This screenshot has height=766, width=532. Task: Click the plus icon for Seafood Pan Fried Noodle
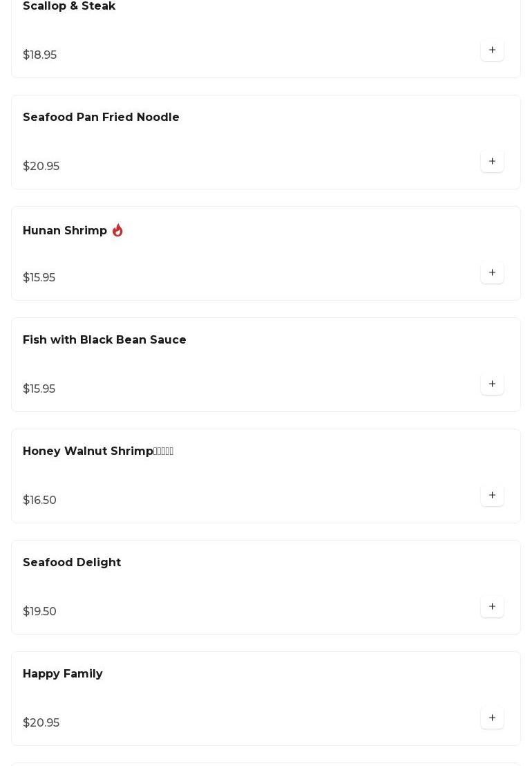click(x=492, y=162)
